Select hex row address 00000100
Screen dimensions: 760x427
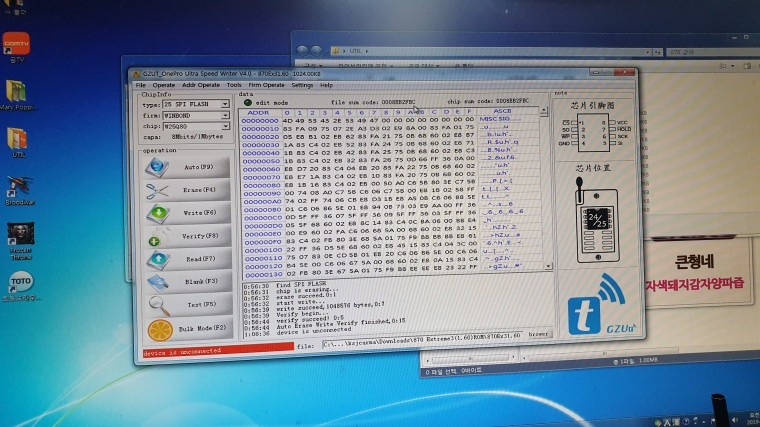263,250
